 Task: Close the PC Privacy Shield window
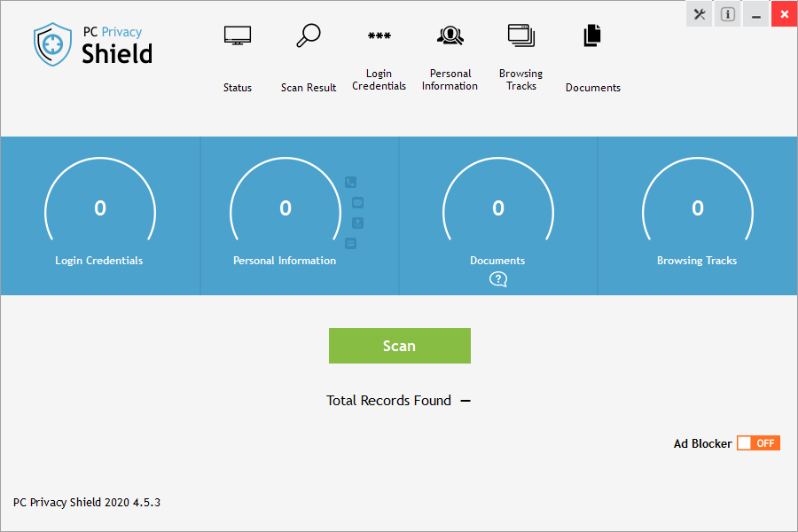pyautogui.click(x=785, y=14)
